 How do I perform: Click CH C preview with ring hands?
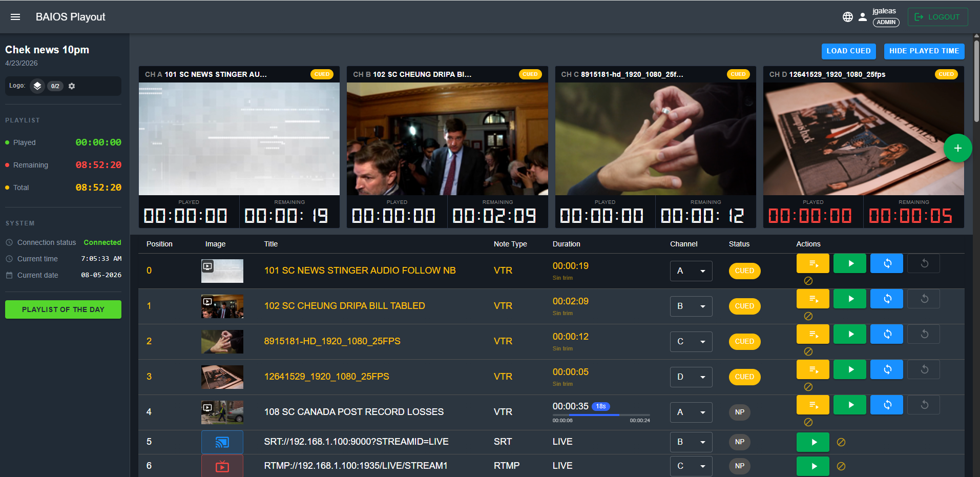655,139
